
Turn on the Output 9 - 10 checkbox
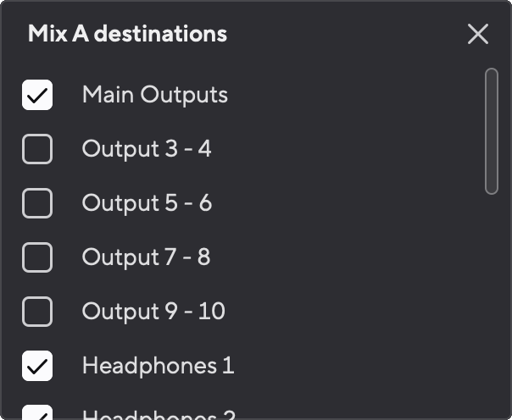37,312
